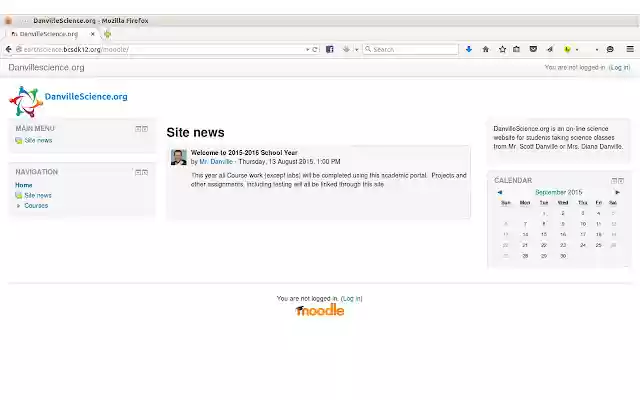Hide the Main Menu block

[138, 129]
